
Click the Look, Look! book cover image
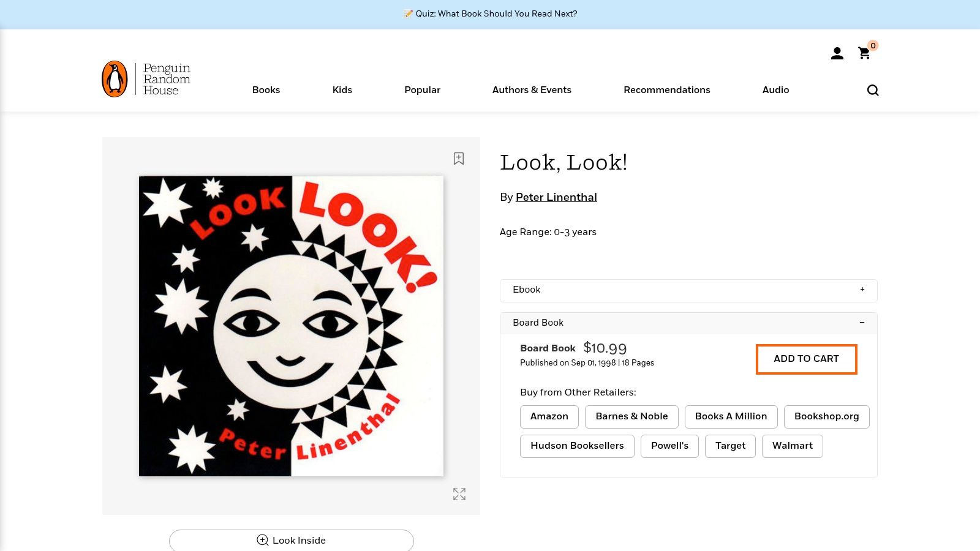[291, 326]
